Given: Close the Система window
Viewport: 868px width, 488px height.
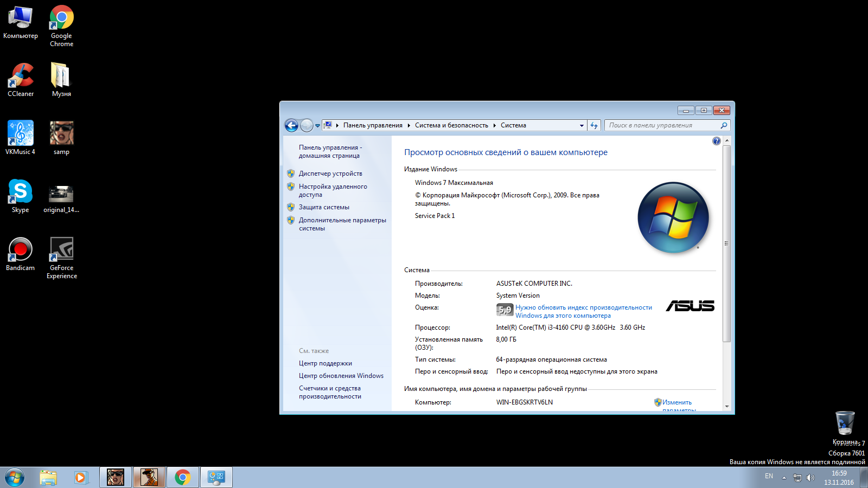Looking at the screenshot, I should (x=722, y=110).
